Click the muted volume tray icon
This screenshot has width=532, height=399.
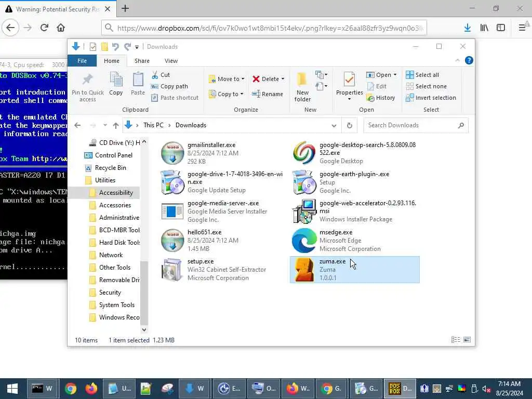click(486, 389)
